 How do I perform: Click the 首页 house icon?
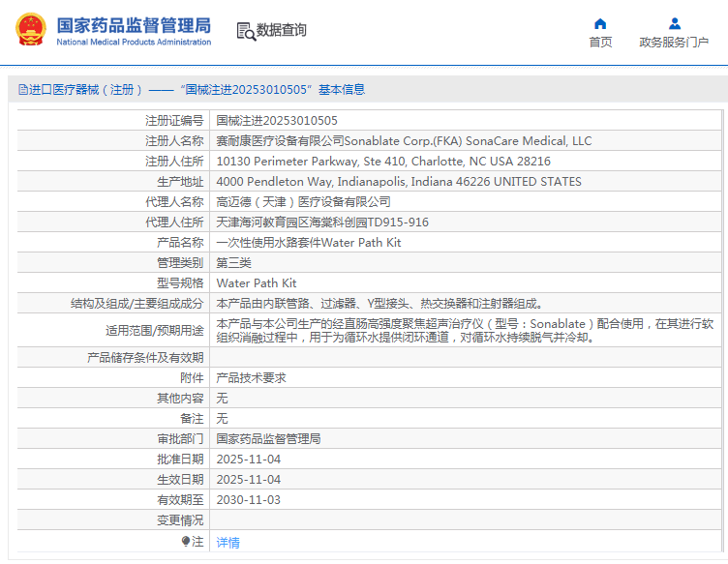click(x=600, y=23)
